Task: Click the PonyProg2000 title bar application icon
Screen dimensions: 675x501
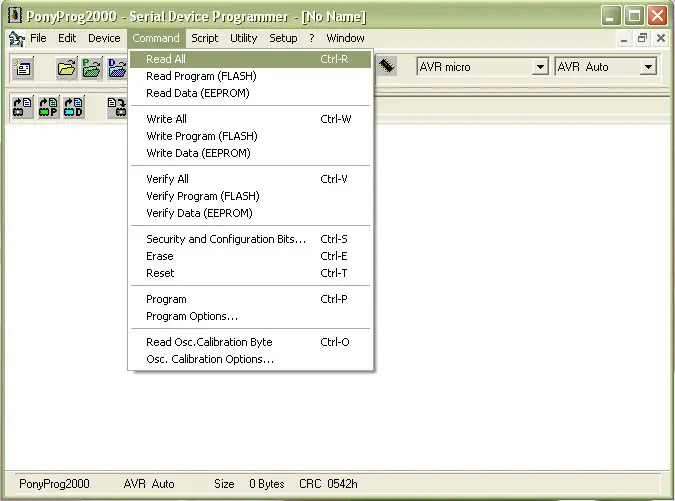Action: tap(15, 15)
